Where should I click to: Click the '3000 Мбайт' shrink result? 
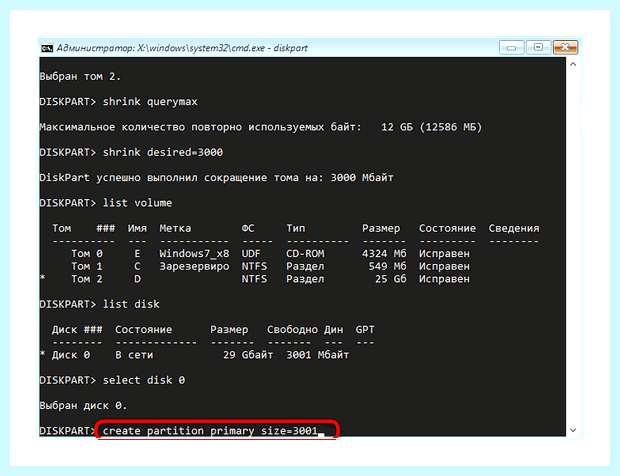click(362, 178)
